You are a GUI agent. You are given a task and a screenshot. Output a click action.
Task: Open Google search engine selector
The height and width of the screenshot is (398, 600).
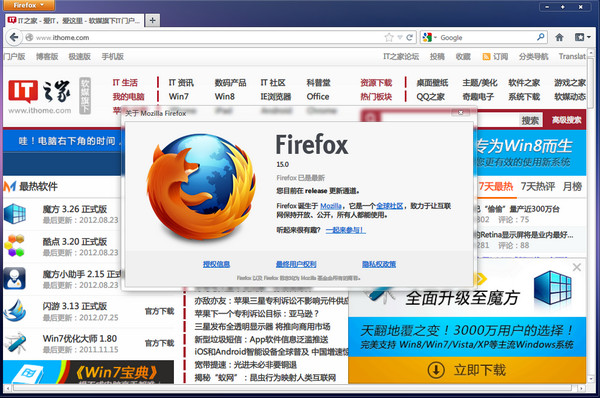(429, 38)
